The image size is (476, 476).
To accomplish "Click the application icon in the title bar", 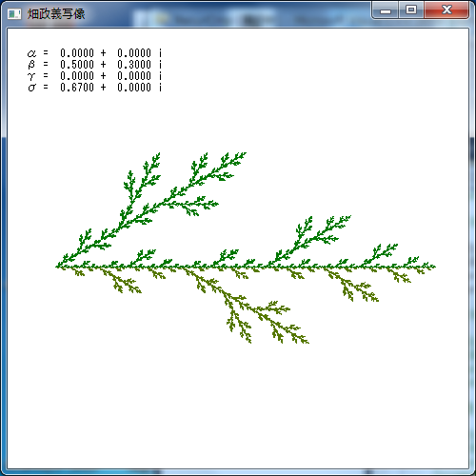I will point(14,13).
